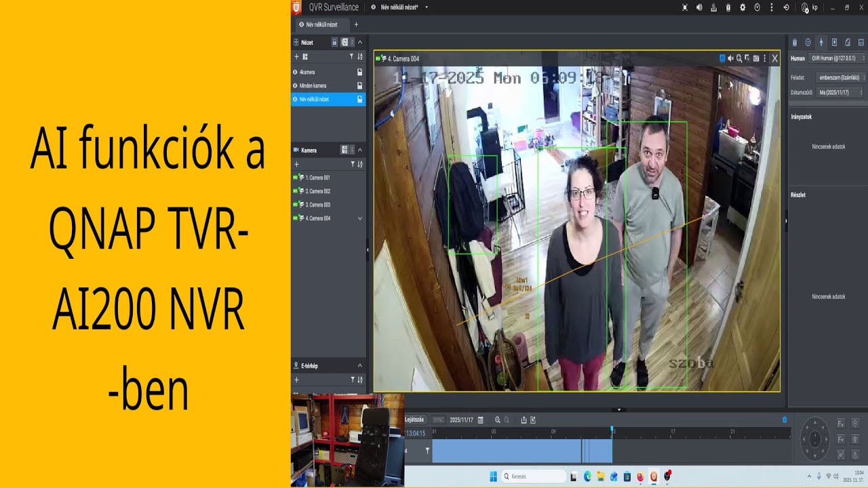This screenshot has height=488, width=868.
Task: Filter the Nézet view list
Action: pos(351,57)
